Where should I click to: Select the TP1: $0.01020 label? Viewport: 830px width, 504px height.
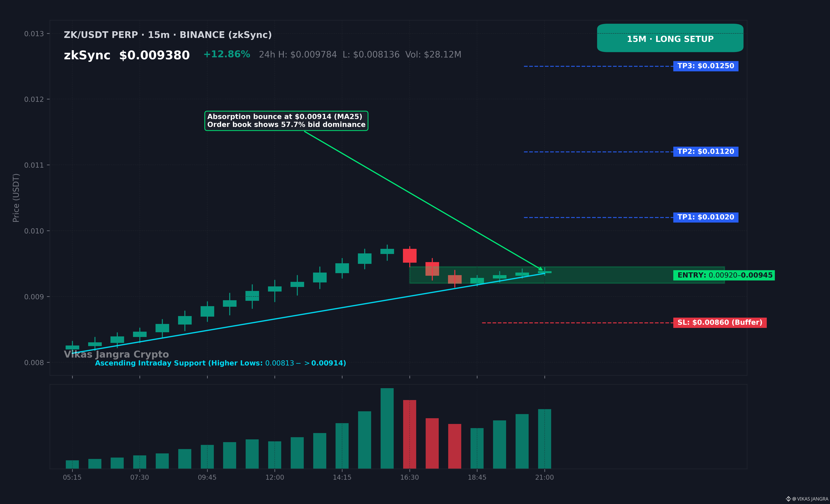(706, 217)
